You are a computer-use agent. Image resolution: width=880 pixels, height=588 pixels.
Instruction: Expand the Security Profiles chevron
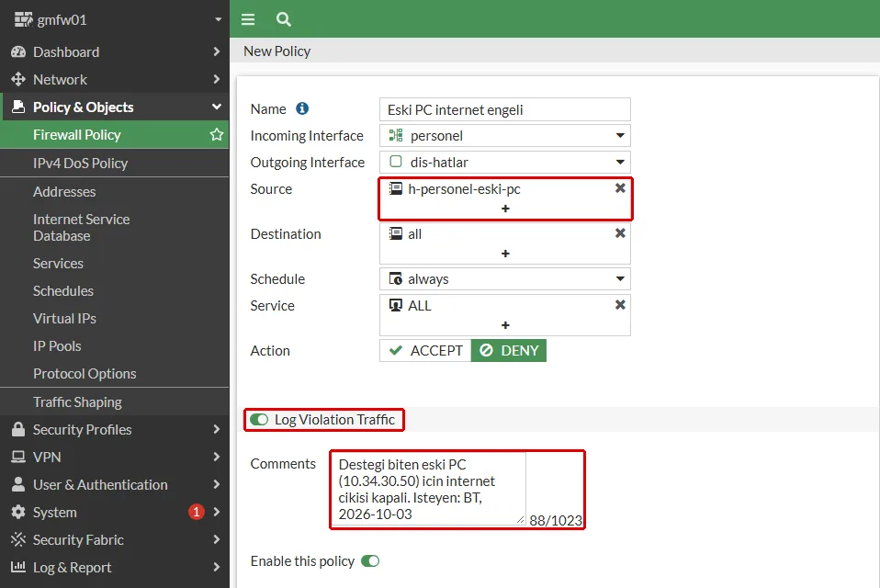(217, 429)
